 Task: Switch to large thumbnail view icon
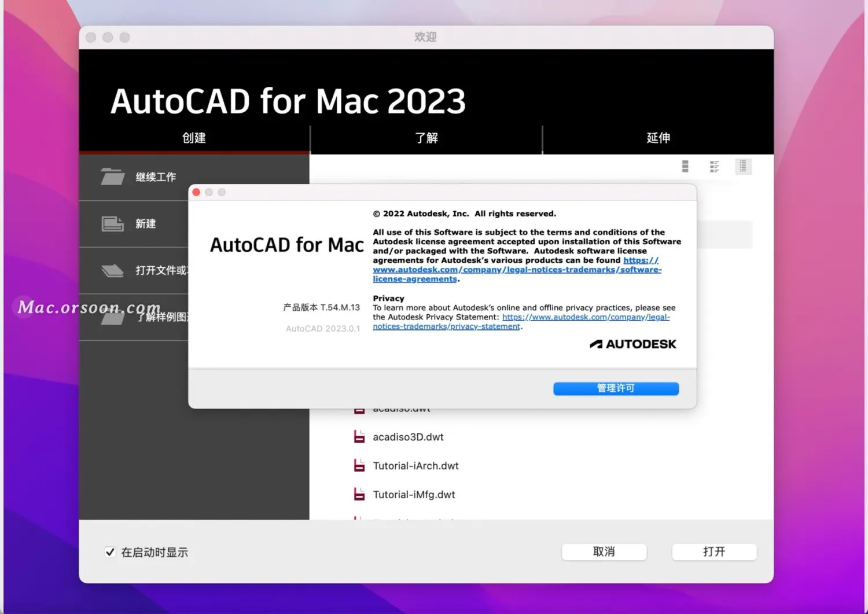685,167
